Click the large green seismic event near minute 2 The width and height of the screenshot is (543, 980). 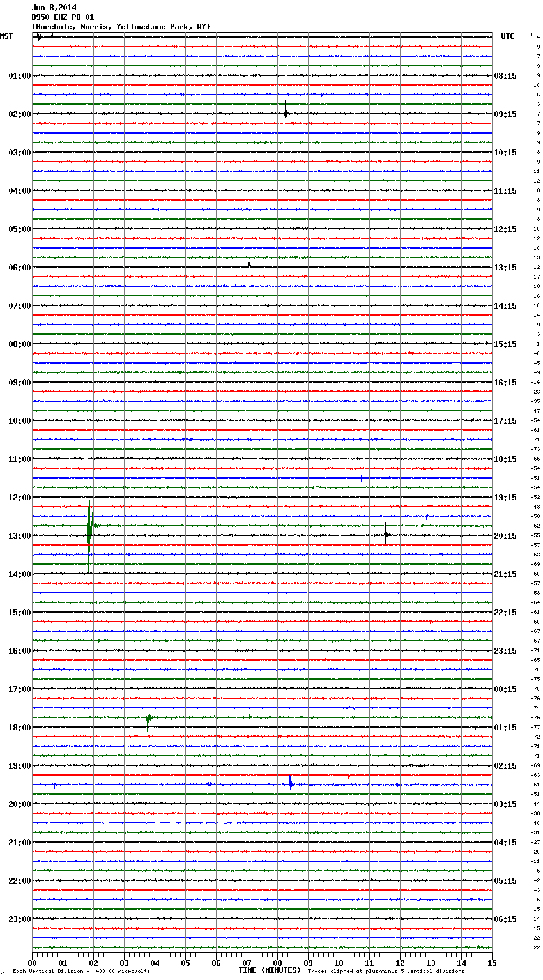89,525
